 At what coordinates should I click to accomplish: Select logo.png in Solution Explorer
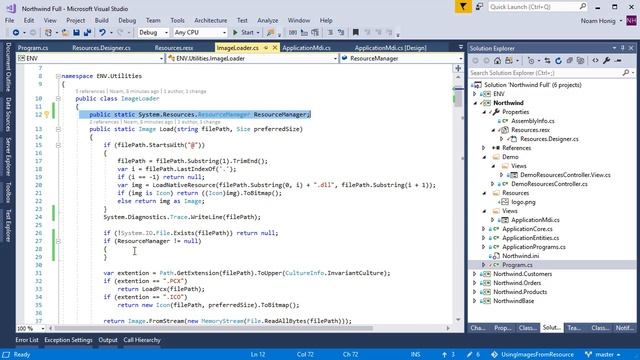(523, 202)
